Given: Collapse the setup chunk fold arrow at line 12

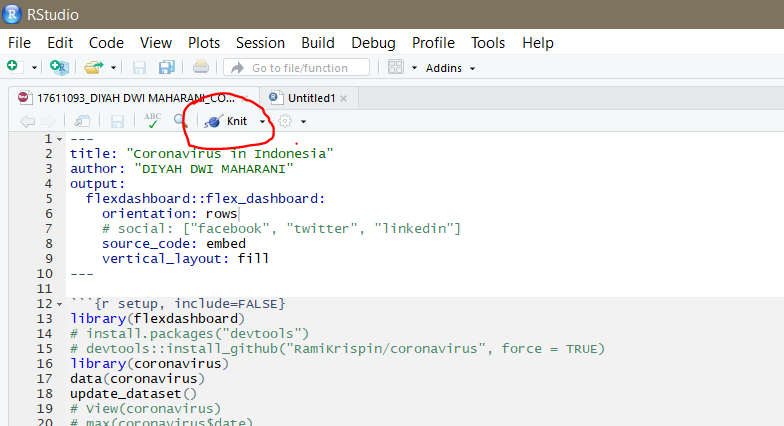Looking at the screenshot, I should point(60,304).
